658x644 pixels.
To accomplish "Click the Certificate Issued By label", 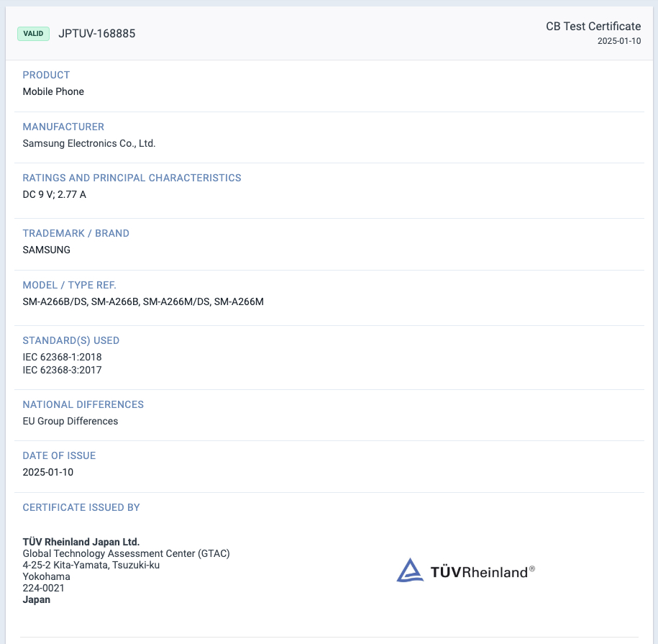I will [81, 507].
